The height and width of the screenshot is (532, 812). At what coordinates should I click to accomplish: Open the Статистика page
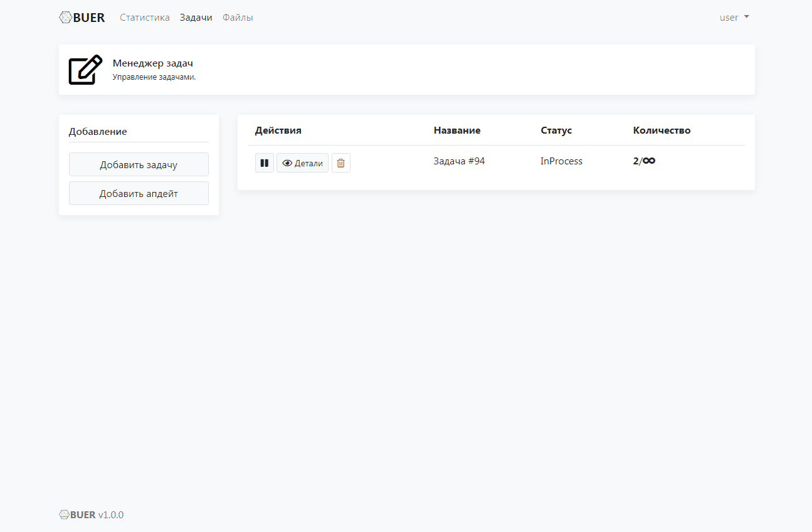click(145, 18)
